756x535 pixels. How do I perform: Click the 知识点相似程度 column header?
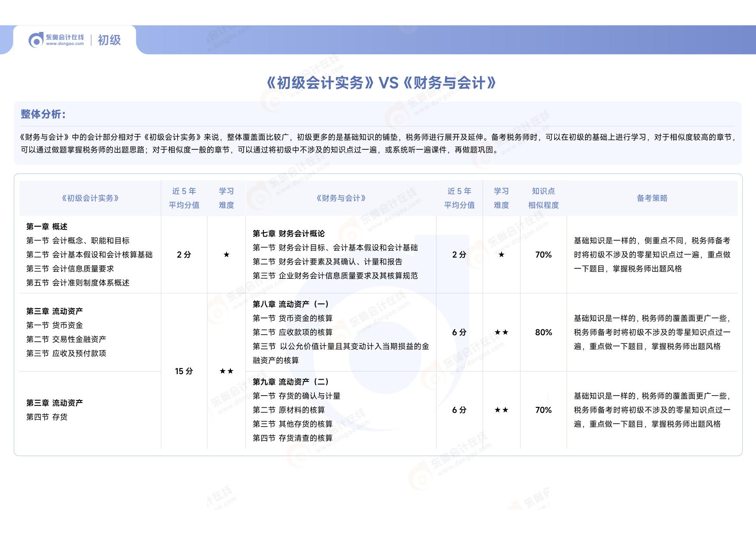coord(543,198)
